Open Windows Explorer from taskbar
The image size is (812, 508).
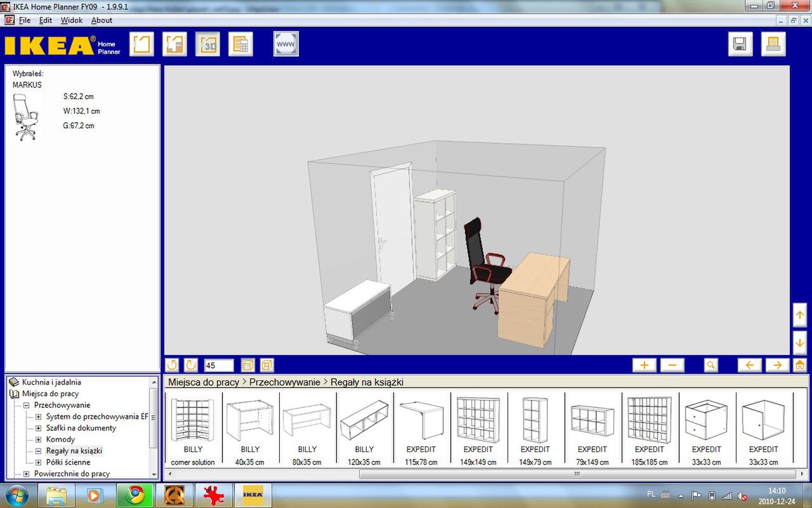[56, 495]
